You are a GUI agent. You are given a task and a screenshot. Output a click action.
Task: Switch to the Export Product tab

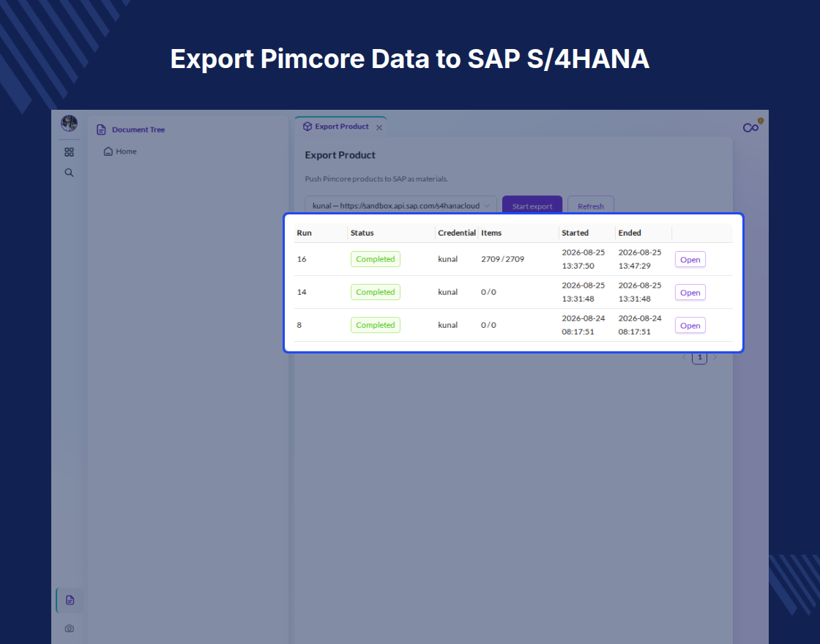[x=341, y=127]
